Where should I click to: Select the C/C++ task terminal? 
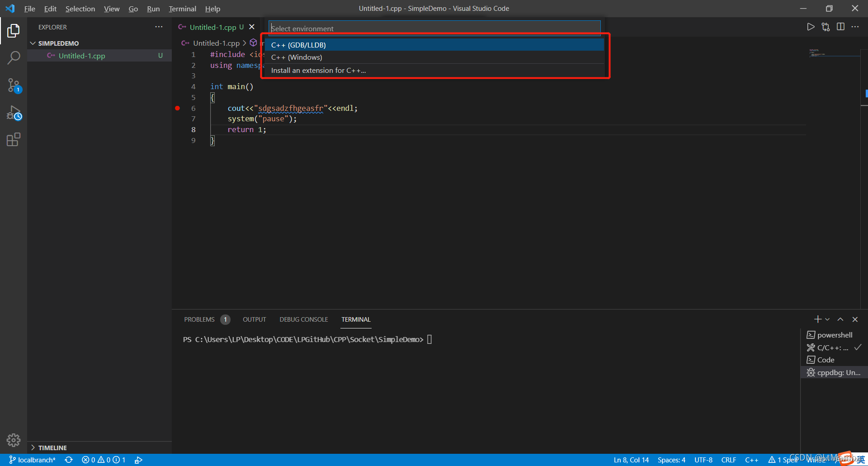(834, 347)
